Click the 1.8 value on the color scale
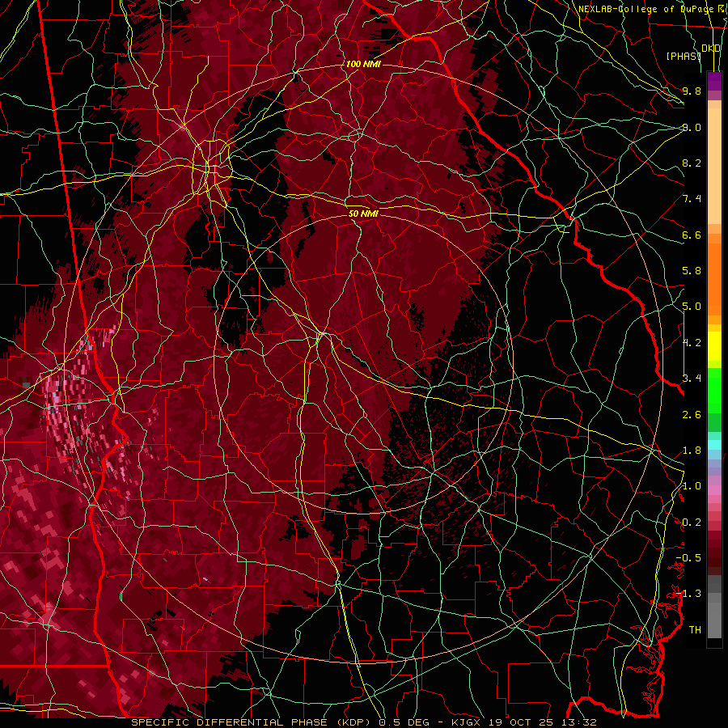The height and width of the screenshot is (728, 728). click(x=692, y=451)
